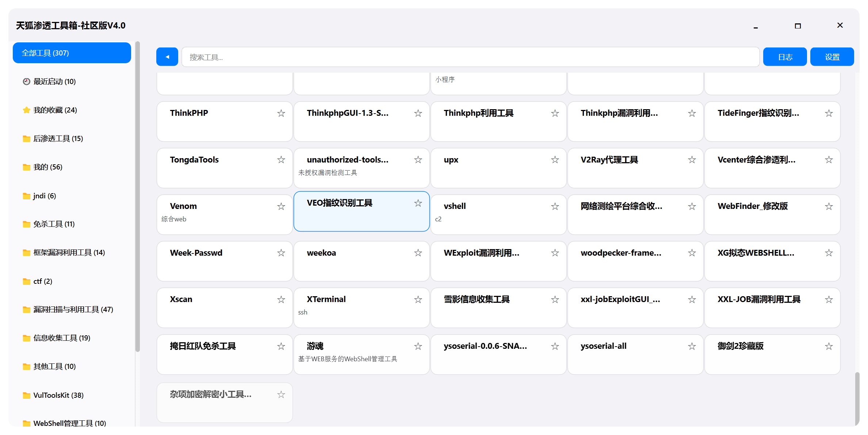The width and height of the screenshot is (868, 435).
Task: Launch the ThinkPHP tool card
Action: (x=225, y=122)
